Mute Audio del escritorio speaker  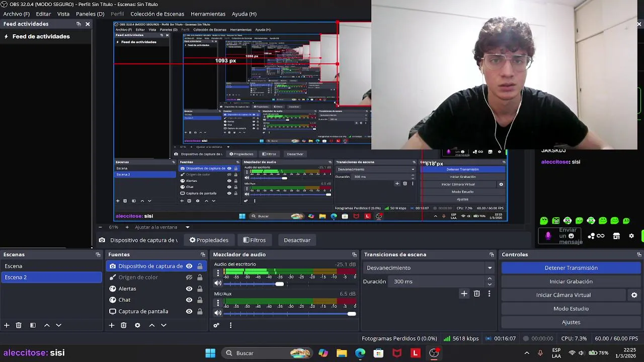(x=218, y=284)
